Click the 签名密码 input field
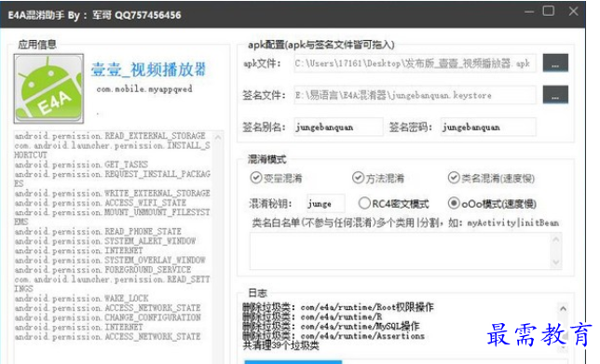Viewport: 600px width, 364px height. 488,127
